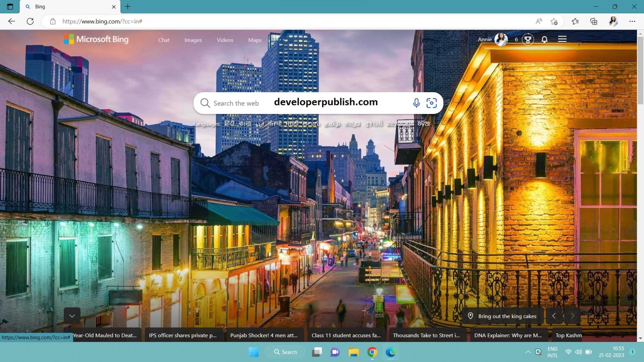Expand homepage info with the down chevron

tap(72, 315)
